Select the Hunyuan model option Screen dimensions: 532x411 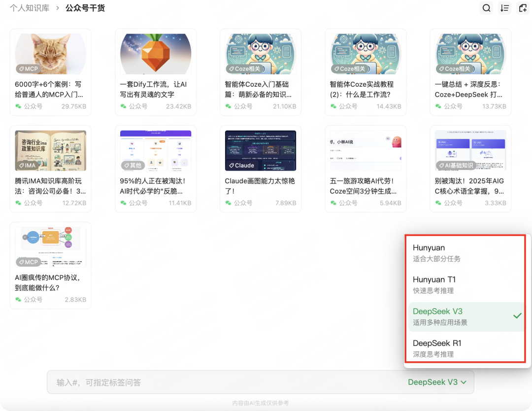coord(466,253)
